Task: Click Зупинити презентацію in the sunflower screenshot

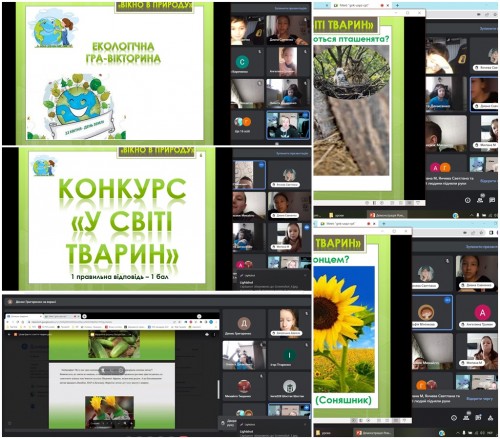Action: coord(481,247)
